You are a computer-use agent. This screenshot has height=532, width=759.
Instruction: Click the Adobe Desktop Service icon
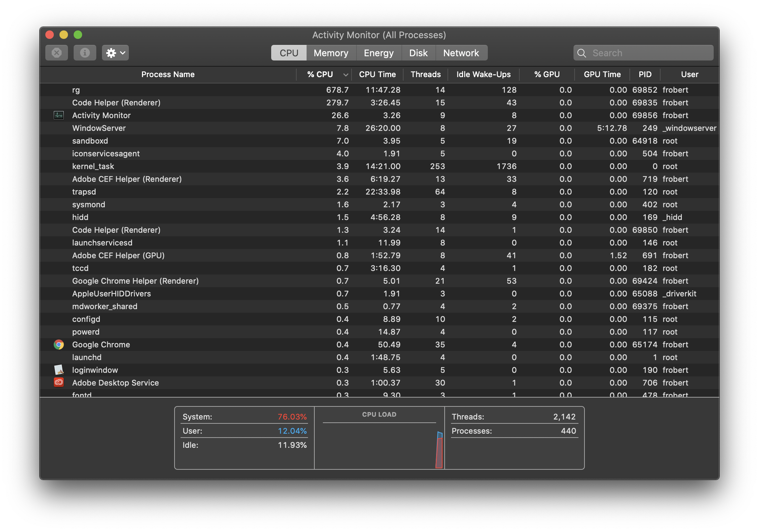click(58, 382)
